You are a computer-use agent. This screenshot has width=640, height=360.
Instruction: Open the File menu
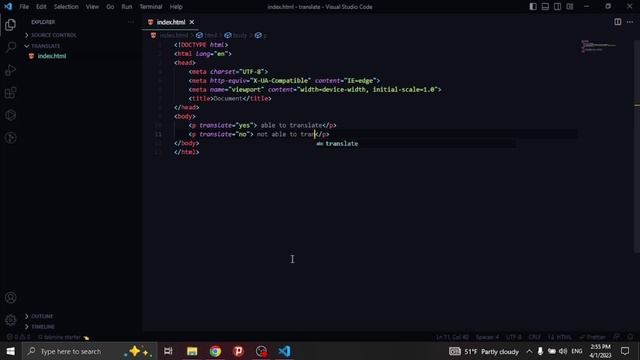(x=24, y=7)
